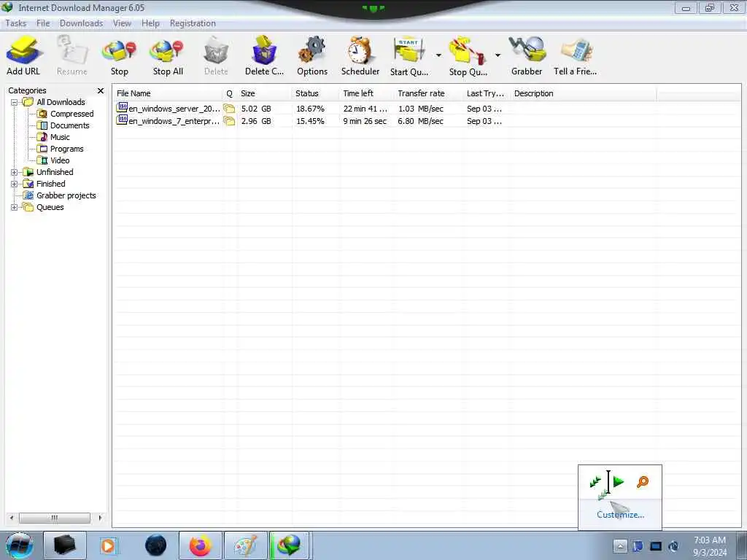This screenshot has height=560, width=747.
Task: Show hidden tray icons arrow
Action: point(620,545)
